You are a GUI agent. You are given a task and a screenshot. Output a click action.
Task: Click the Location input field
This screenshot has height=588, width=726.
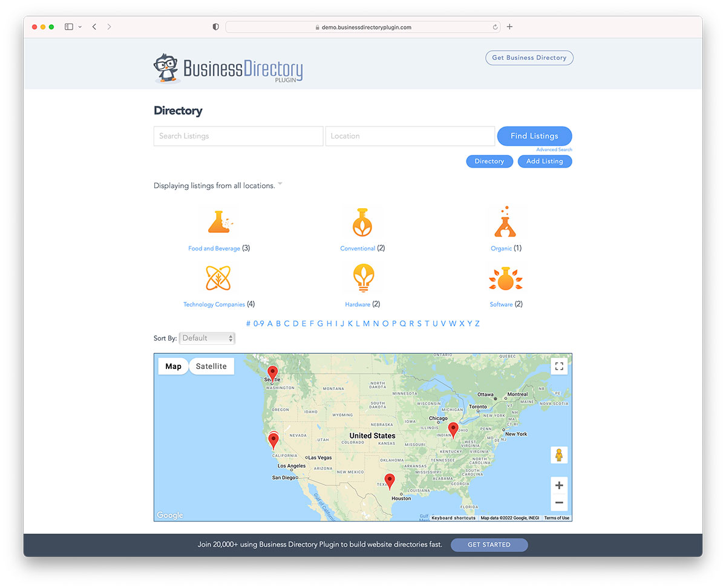tap(410, 136)
